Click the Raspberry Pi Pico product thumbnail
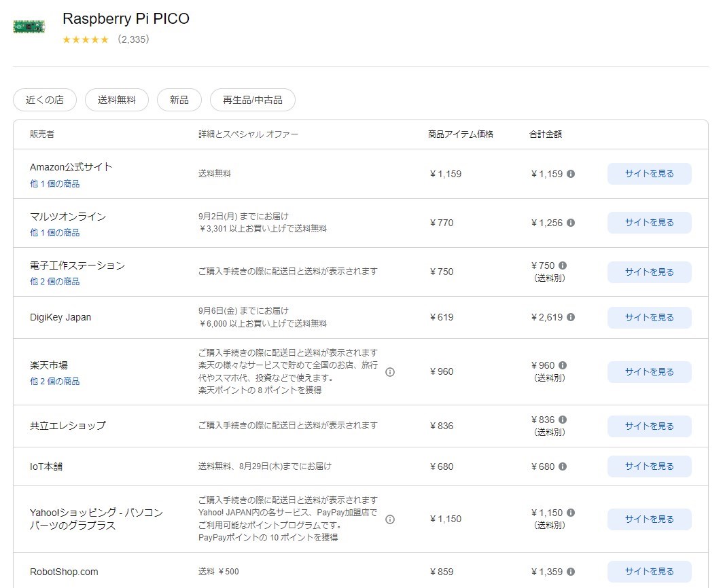Screen dimensions: 723x588 pyautogui.click(x=29, y=26)
